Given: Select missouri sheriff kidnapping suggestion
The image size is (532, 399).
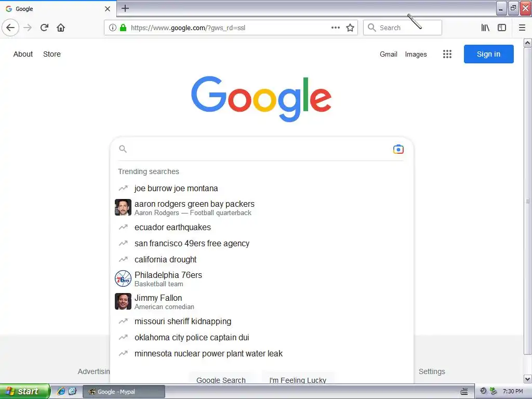Looking at the screenshot, I should click(262, 321).
